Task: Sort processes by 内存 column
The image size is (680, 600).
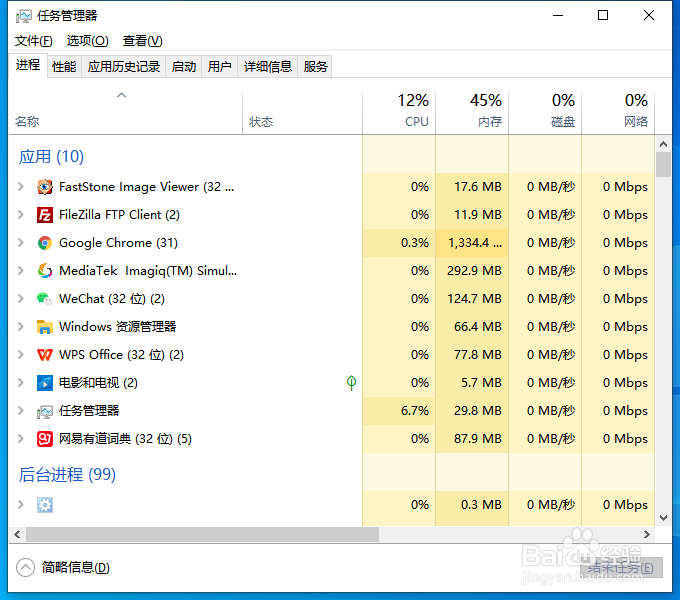Action: pyautogui.click(x=472, y=112)
